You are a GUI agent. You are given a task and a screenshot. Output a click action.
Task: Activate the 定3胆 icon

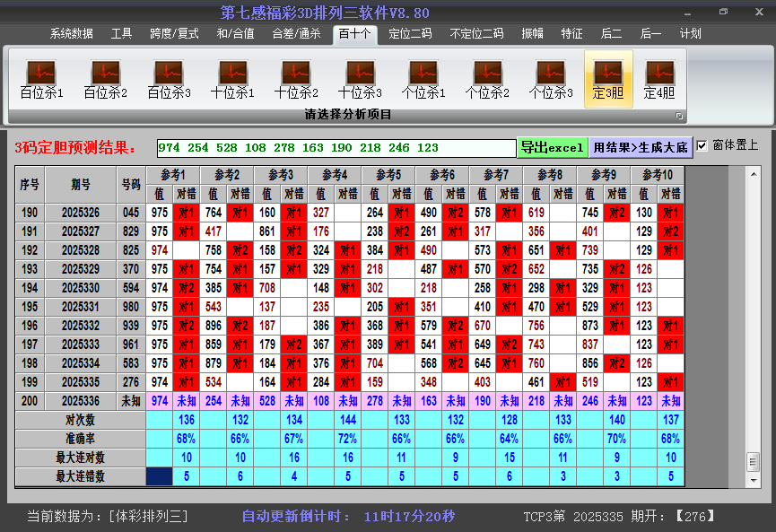point(608,78)
